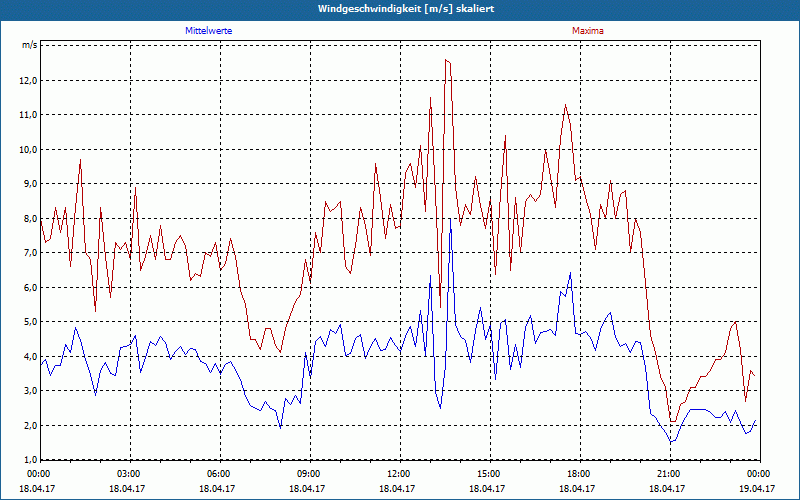Click the "2,0" y-axis value
Screen dimensions: 800x500
30,425
